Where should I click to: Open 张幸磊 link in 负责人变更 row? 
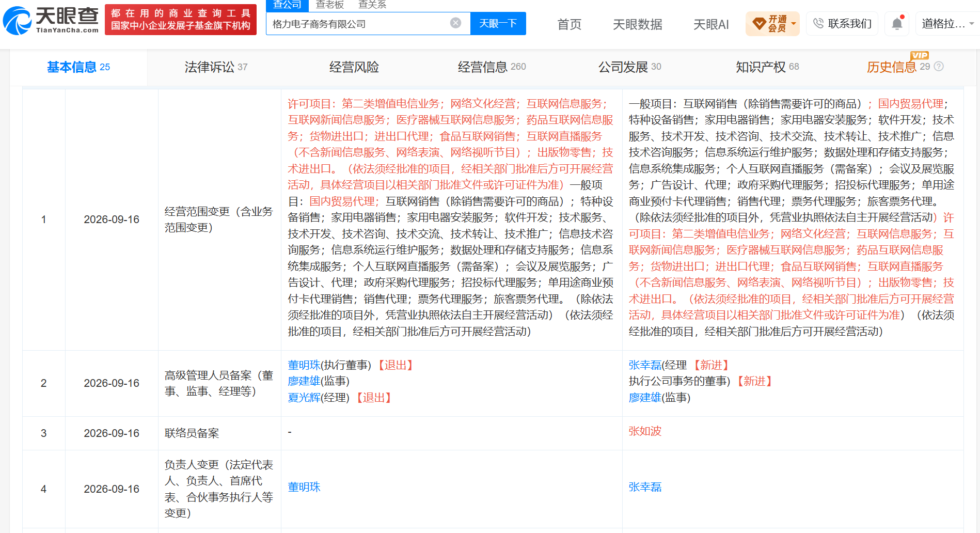(x=645, y=487)
